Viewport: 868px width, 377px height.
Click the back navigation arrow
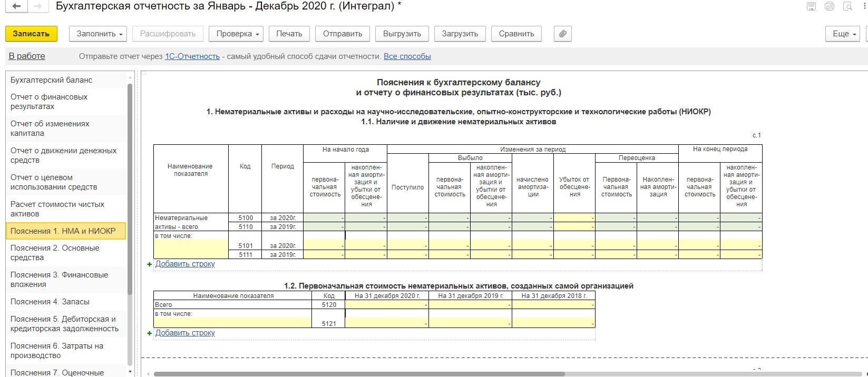(17, 7)
